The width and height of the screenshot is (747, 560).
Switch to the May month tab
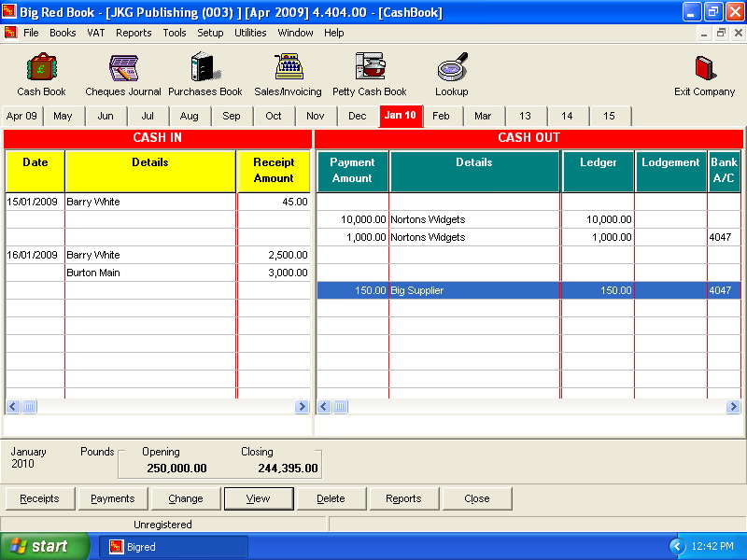63,116
